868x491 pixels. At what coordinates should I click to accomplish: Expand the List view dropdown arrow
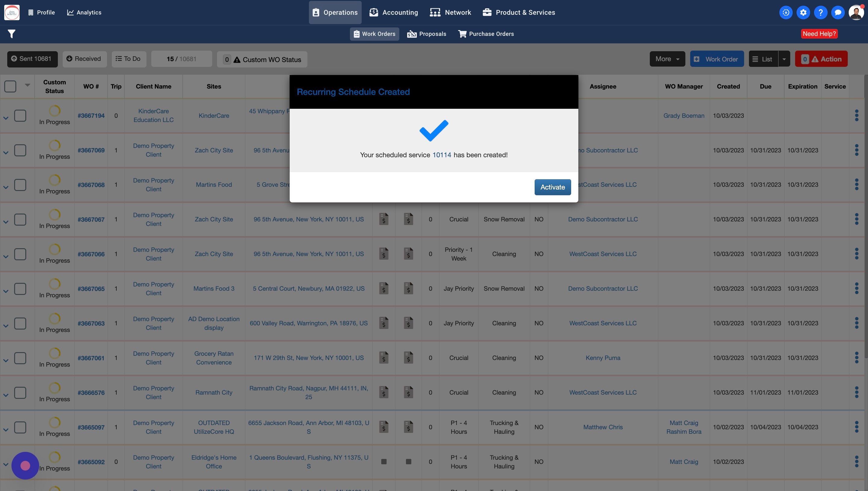[x=784, y=59]
